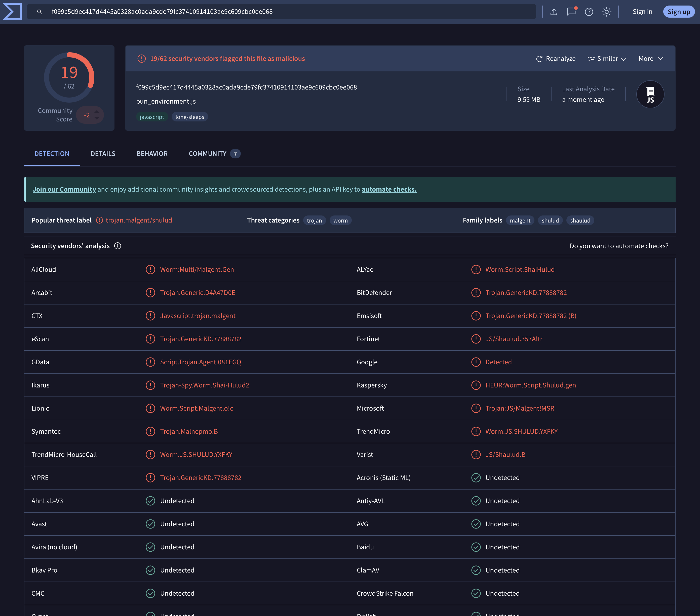The height and width of the screenshot is (616, 700).
Task: Switch to the Details tab
Action: coord(103,154)
